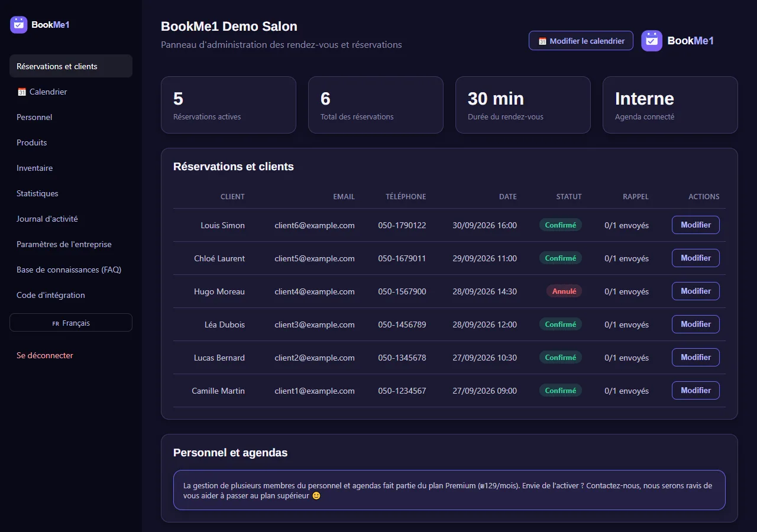The width and height of the screenshot is (757, 532).
Task: Open Paramètres de l'entreprise
Action: click(x=71, y=244)
